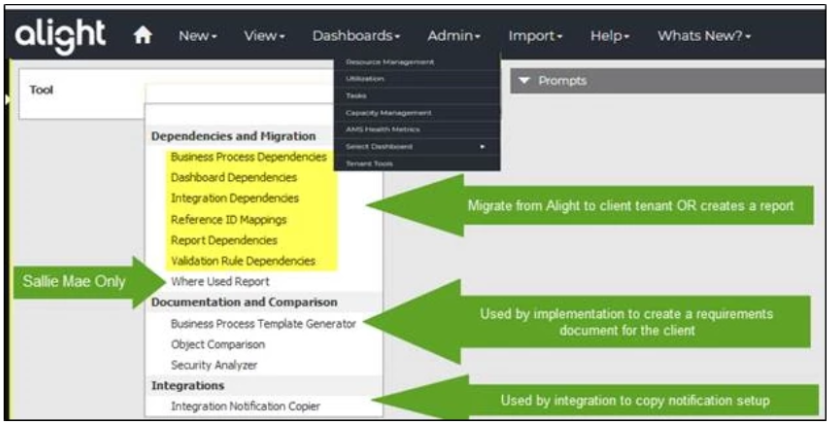838x426 pixels.
Task: Select Business Process Template Generator option
Action: point(263,324)
